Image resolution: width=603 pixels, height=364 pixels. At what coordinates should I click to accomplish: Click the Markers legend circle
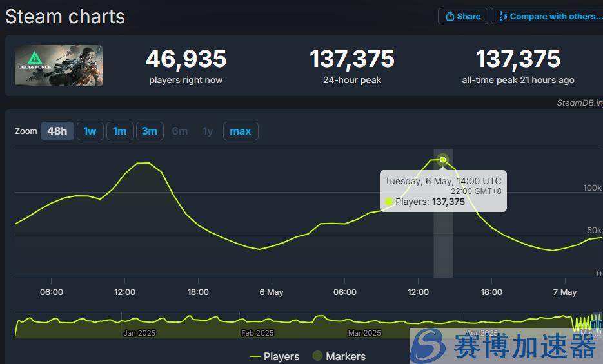click(317, 356)
